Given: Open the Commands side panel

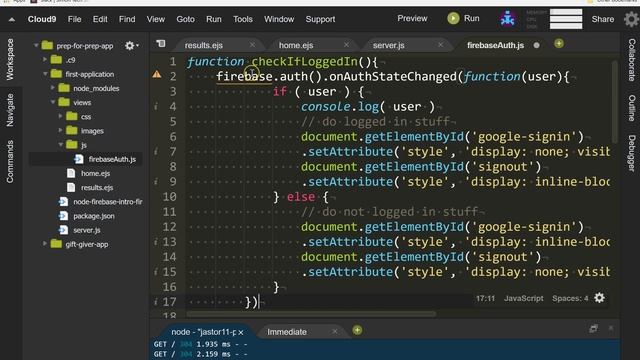Looking at the screenshot, I should 10,162.
